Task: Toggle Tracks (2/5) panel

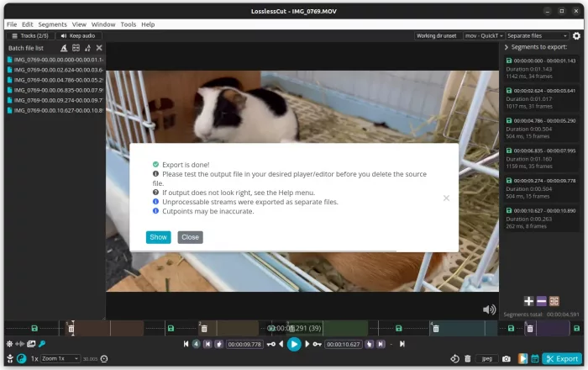Action: pos(28,36)
